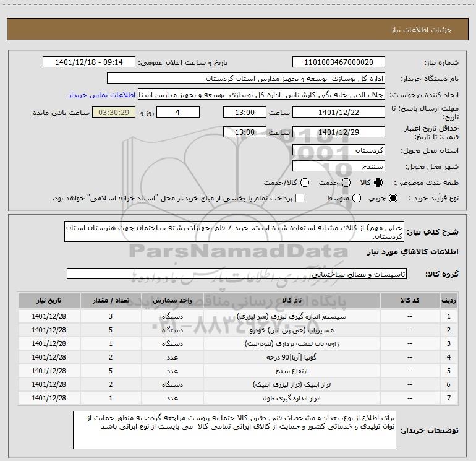Click the نام کالا column header
Screen dimensions: 476x461
click(x=291, y=301)
